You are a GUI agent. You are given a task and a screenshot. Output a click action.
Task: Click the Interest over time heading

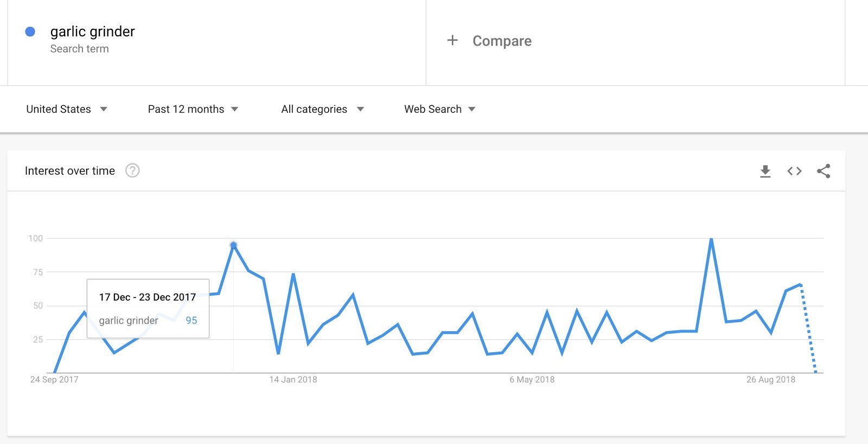tap(70, 171)
